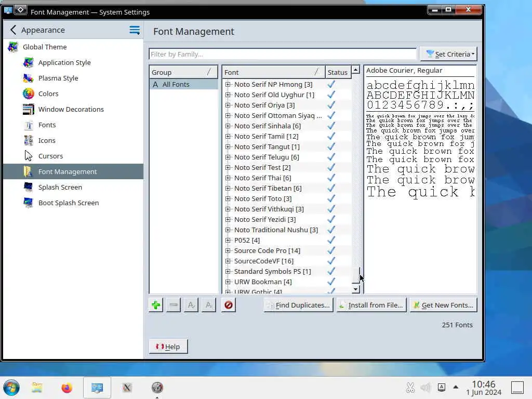Image resolution: width=532 pixels, height=399 pixels.
Task: Click show desktop button in taskbar
Action: coord(517,388)
